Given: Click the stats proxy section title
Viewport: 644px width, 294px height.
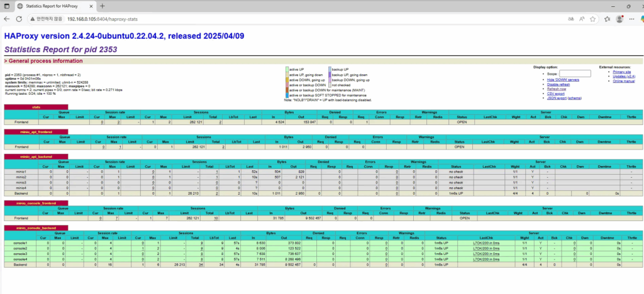Looking at the screenshot, I should click(x=35, y=107).
